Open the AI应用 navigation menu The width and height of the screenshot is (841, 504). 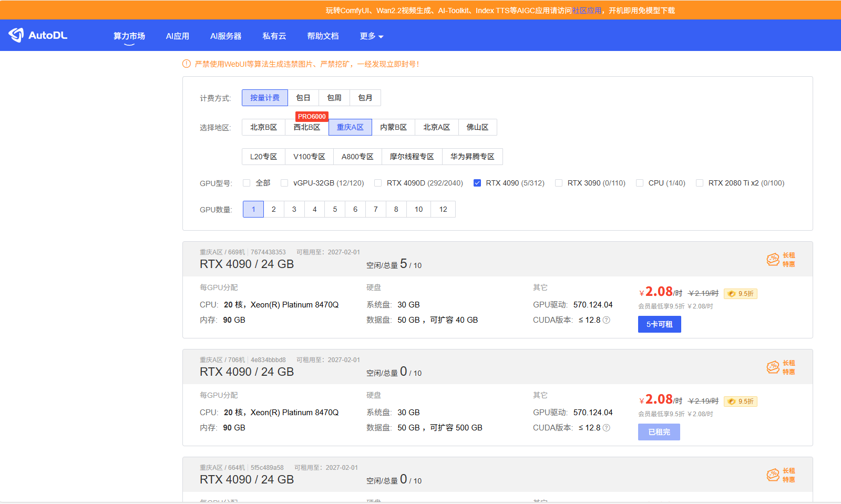pos(177,36)
